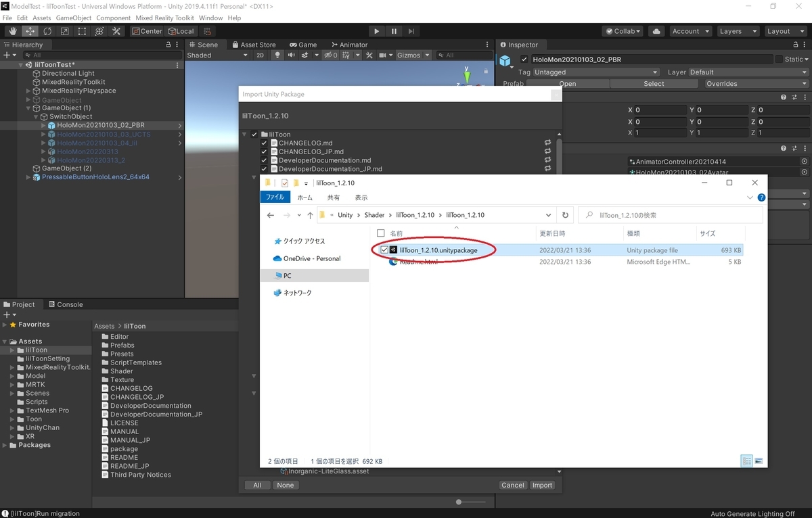Uncheck CHANGELOG.md in Import dialog
The image size is (812, 518).
265,143
